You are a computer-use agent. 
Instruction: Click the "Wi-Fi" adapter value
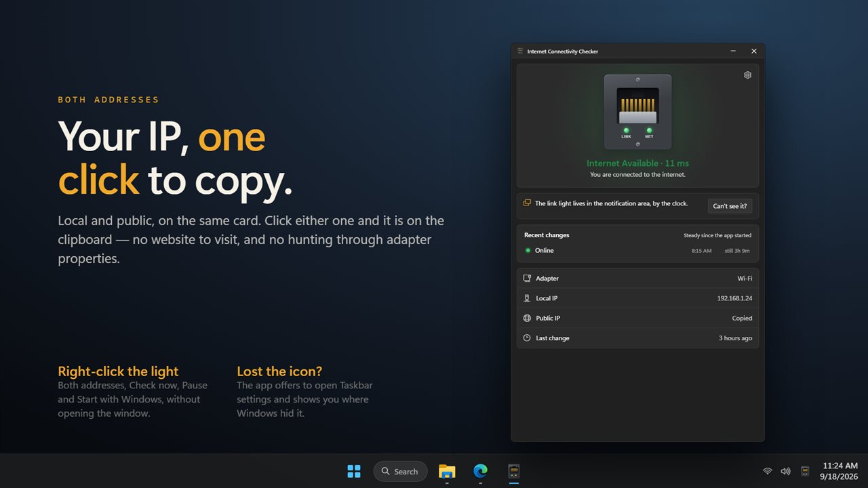point(745,279)
